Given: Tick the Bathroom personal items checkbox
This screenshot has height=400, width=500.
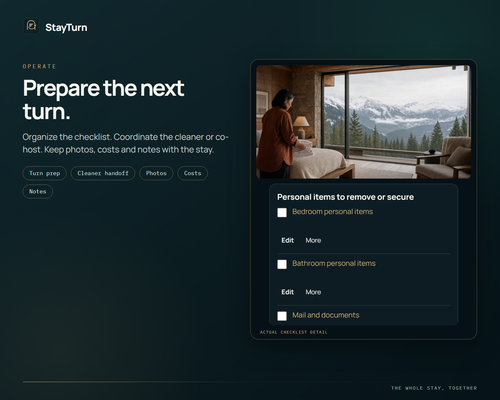Looking at the screenshot, I should coord(282,264).
